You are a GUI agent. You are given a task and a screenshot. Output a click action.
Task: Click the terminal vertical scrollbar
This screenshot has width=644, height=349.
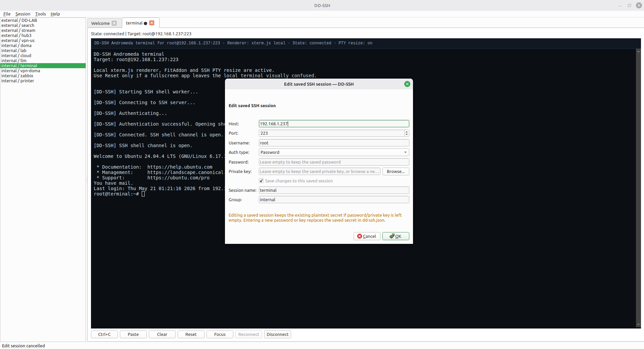point(638,188)
